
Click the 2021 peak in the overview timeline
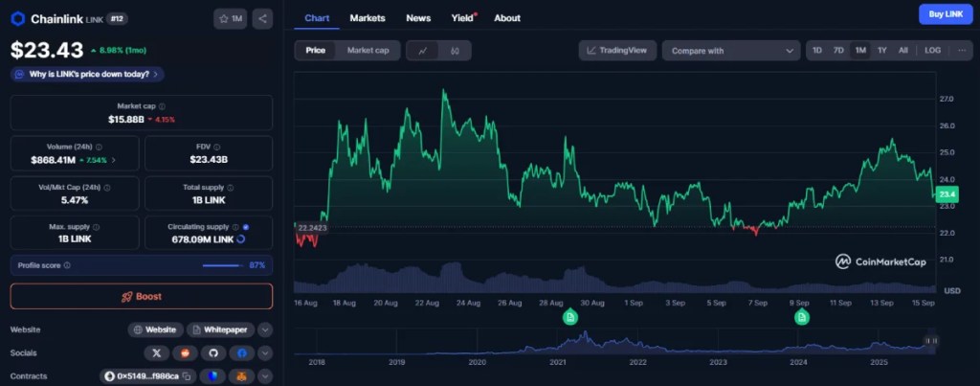click(x=586, y=334)
